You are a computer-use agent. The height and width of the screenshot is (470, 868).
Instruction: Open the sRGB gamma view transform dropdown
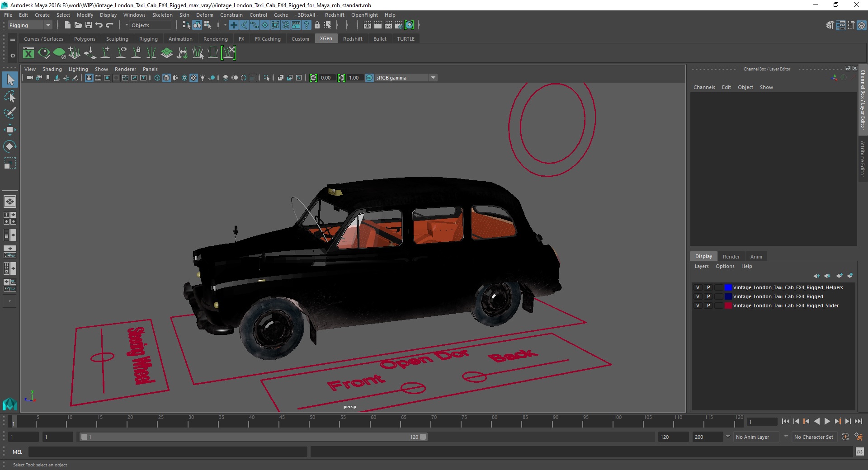click(x=406, y=78)
